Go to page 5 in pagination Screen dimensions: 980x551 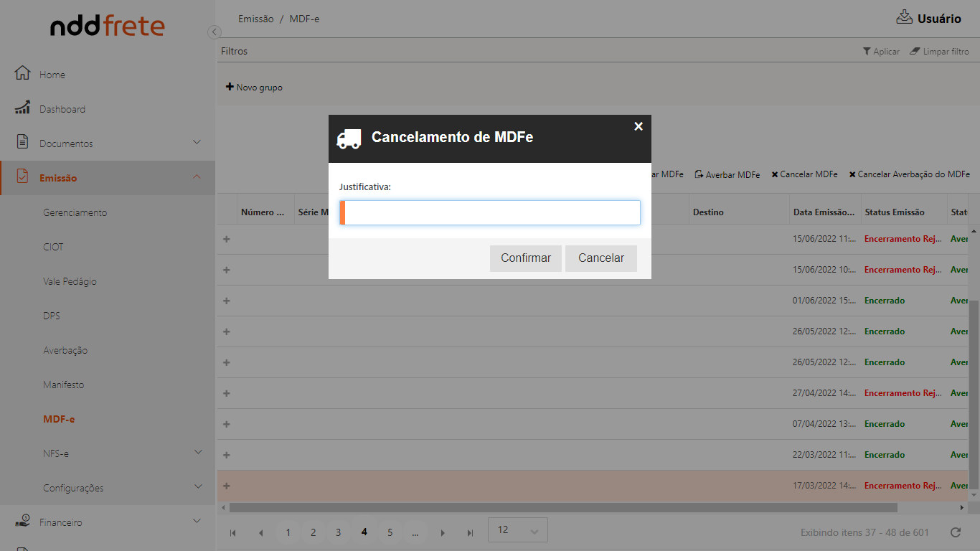(390, 532)
